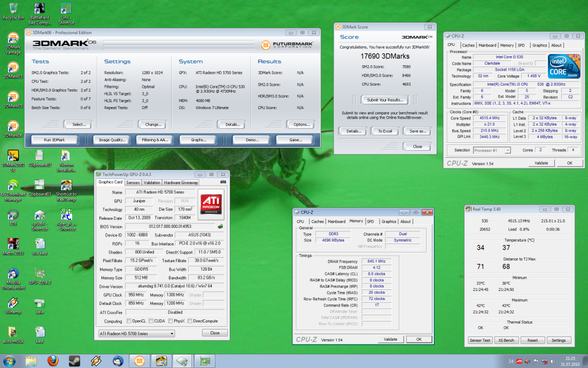This screenshot has height=368, width=588.
Task: Open Filtering & AA settings button
Action: (x=154, y=140)
